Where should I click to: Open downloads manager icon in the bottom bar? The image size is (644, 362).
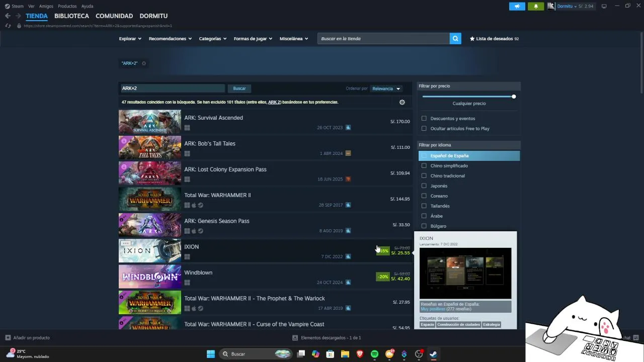[x=295, y=338]
